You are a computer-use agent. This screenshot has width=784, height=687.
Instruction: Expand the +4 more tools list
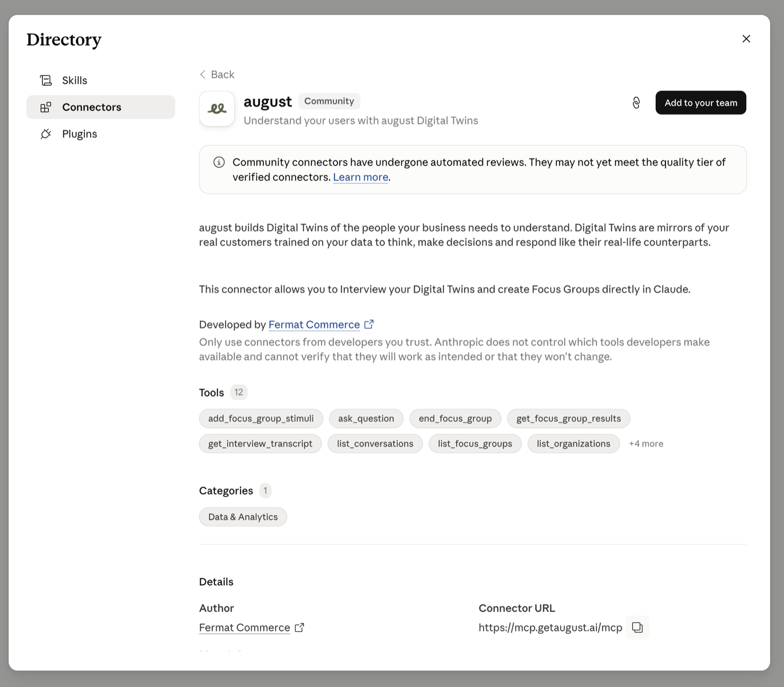pos(646,444)
